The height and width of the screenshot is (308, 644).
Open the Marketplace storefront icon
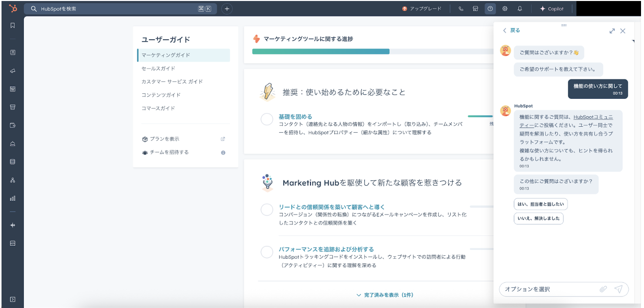pyautogui.click(x=476, y=8)
